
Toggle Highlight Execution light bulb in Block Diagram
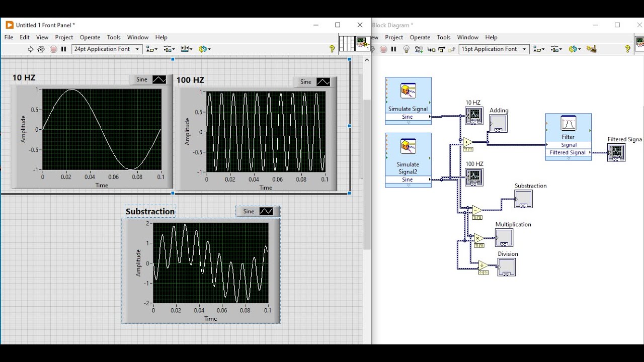407,49
